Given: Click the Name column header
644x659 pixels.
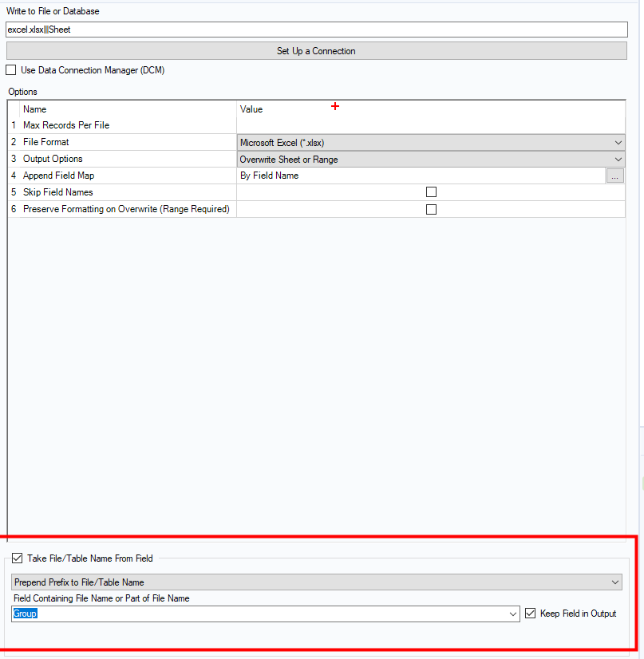Looking at the screenshot, I should click(35, 109).
